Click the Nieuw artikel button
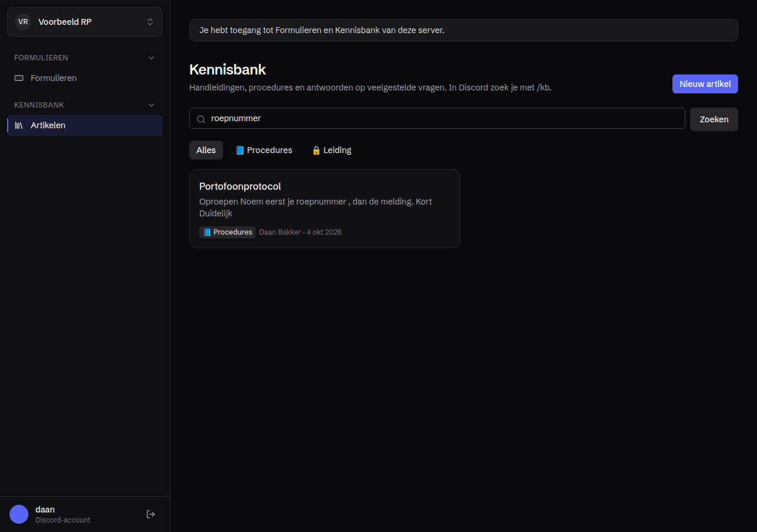The height and width of the screenshot is (532, 757). coord(705,84)
